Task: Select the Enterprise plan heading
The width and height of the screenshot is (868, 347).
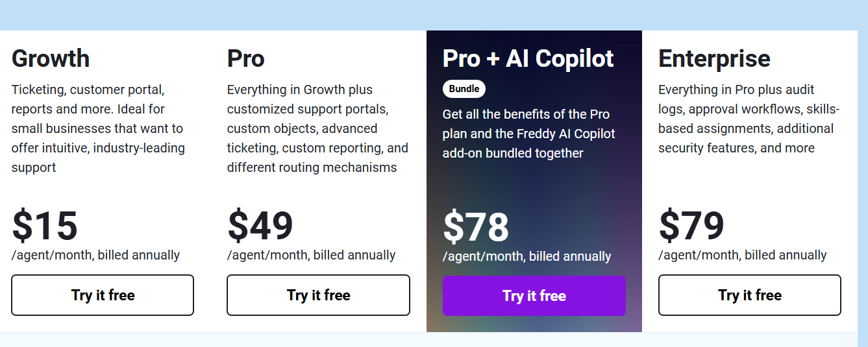Action: coord(714,58)
